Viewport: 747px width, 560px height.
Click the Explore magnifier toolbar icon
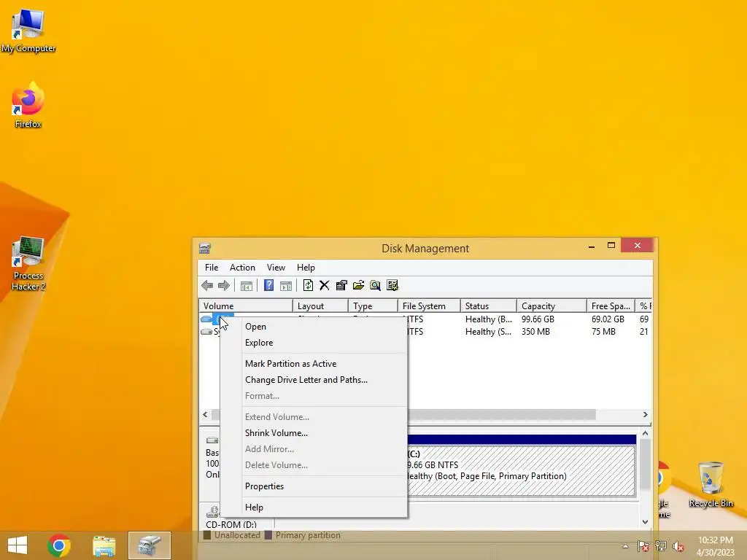point(376,285)
